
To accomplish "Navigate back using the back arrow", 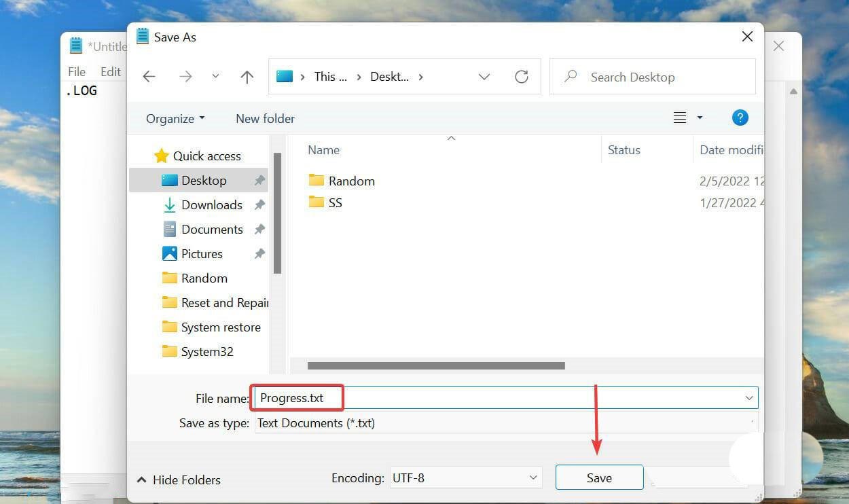I will pyautogui.click(x=149, y=76).
